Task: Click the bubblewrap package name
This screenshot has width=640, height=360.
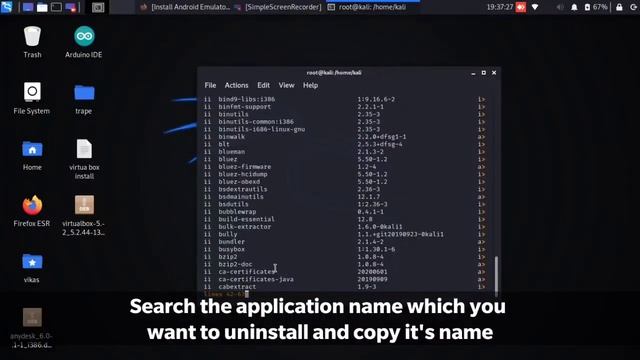Action: [x=237, y=212]
